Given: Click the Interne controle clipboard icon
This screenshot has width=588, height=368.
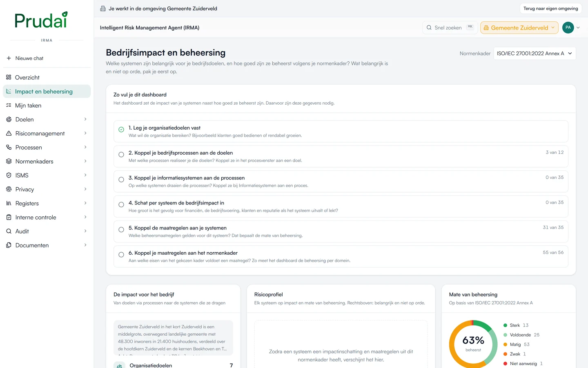Looking at the screenshot, I should tap(9, 217).
